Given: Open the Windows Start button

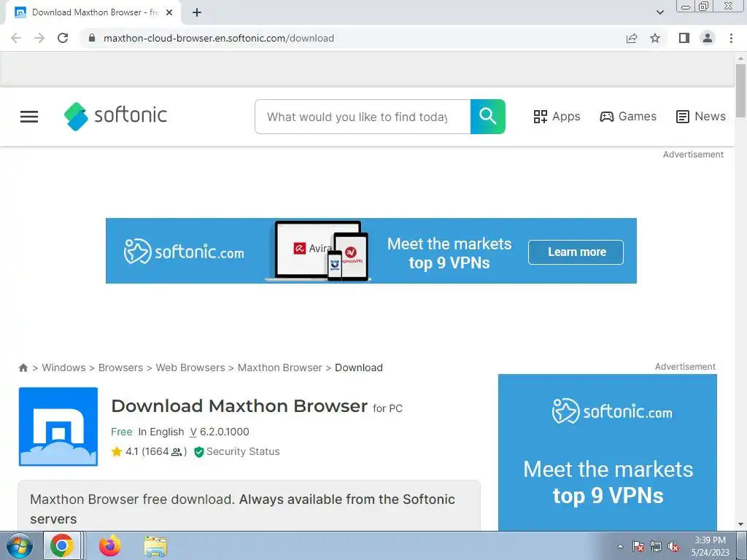Looking at the screenshot, I should 18,546.
